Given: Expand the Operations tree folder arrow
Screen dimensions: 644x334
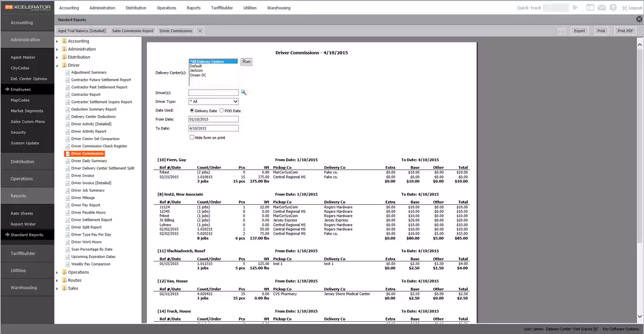Looking at the screenshot, I should (57, 273).
